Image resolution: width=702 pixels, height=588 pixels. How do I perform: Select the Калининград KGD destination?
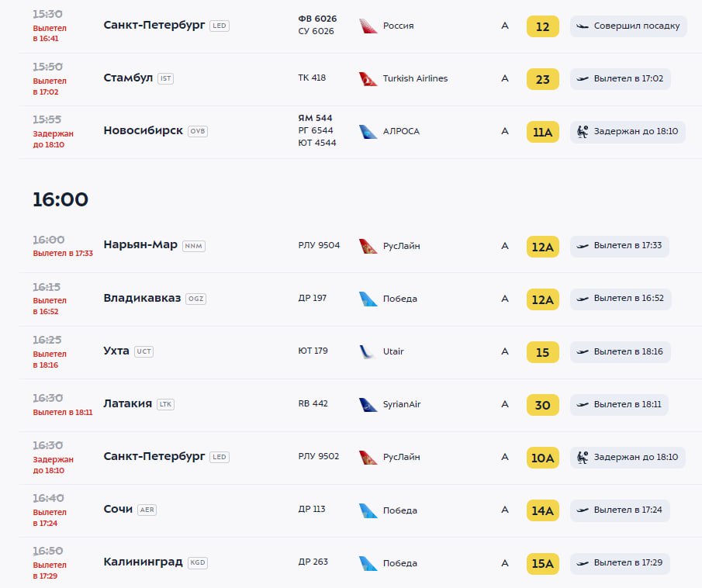click(x=143, y=562)
